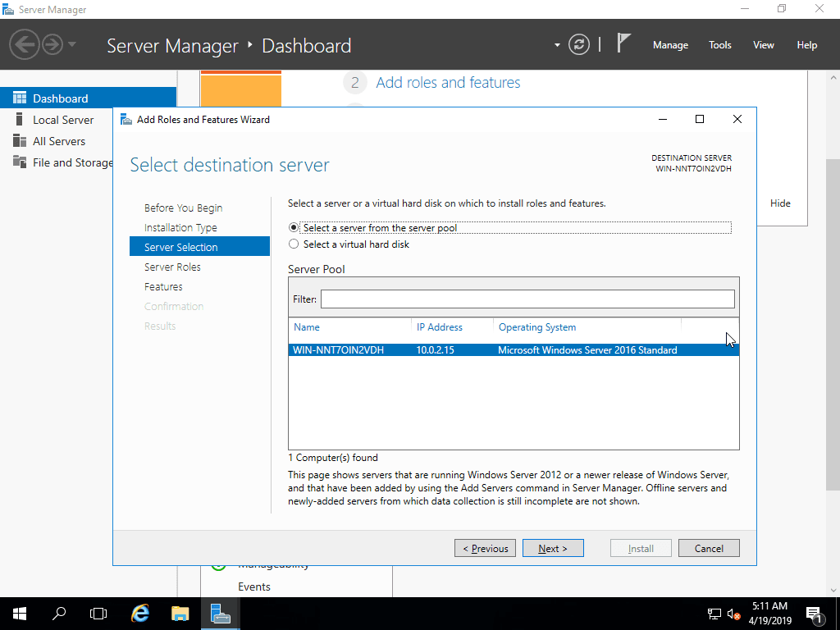
Task: Click the Hide link on the dashboard
Action: 780,203
